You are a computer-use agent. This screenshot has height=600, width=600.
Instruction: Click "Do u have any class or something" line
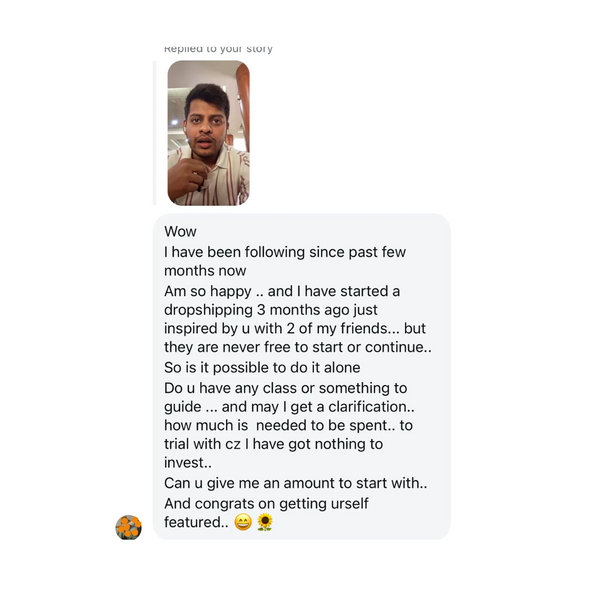[x=286, y=387]
